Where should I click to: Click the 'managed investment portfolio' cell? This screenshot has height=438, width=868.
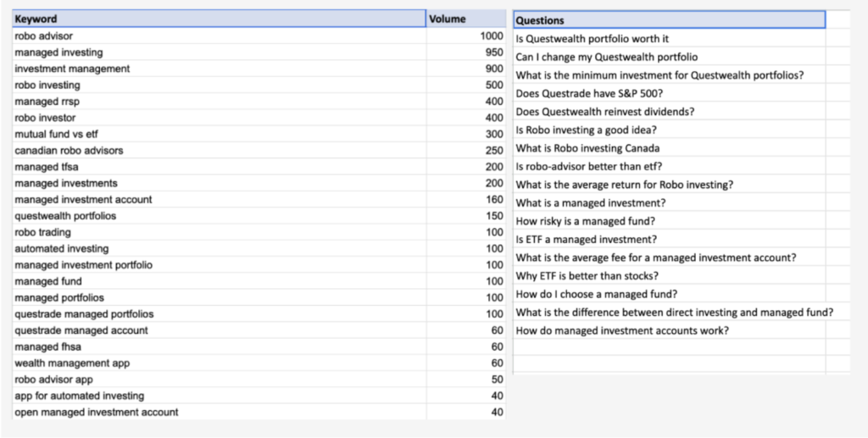coord(220,265)
